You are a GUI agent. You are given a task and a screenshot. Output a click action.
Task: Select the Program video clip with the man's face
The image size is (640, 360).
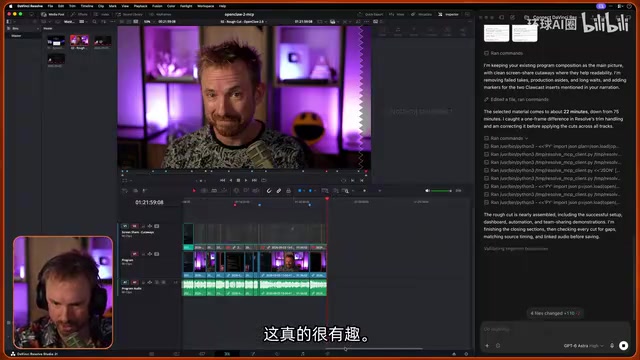click(x=284, y=264)
